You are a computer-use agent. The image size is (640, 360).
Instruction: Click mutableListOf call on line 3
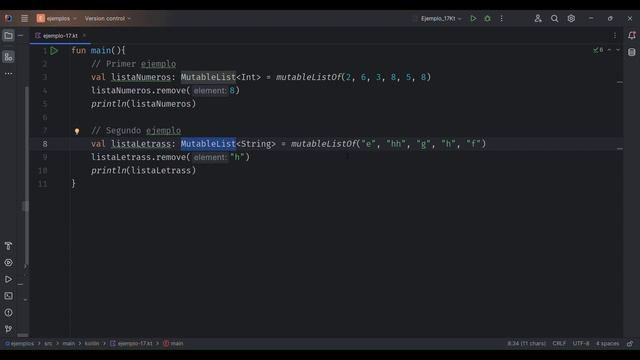(x=309, y=77)
